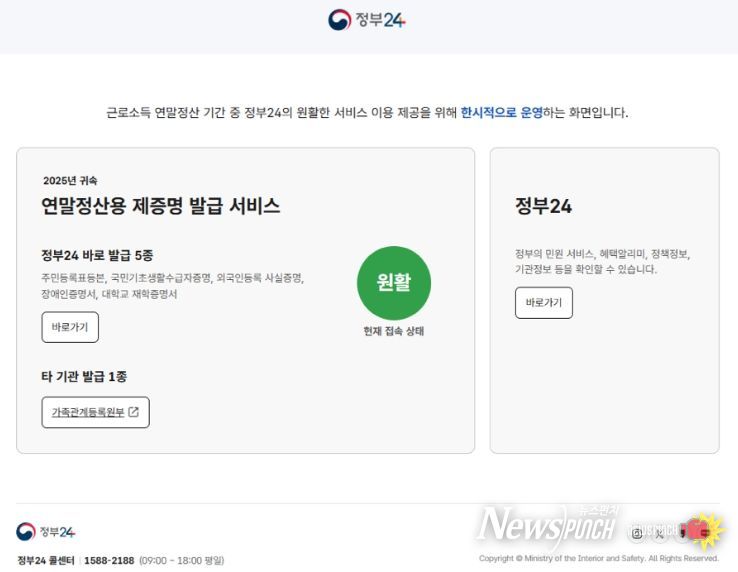Click 바로가기 in the 정부24 card

(x=544, y=303)
